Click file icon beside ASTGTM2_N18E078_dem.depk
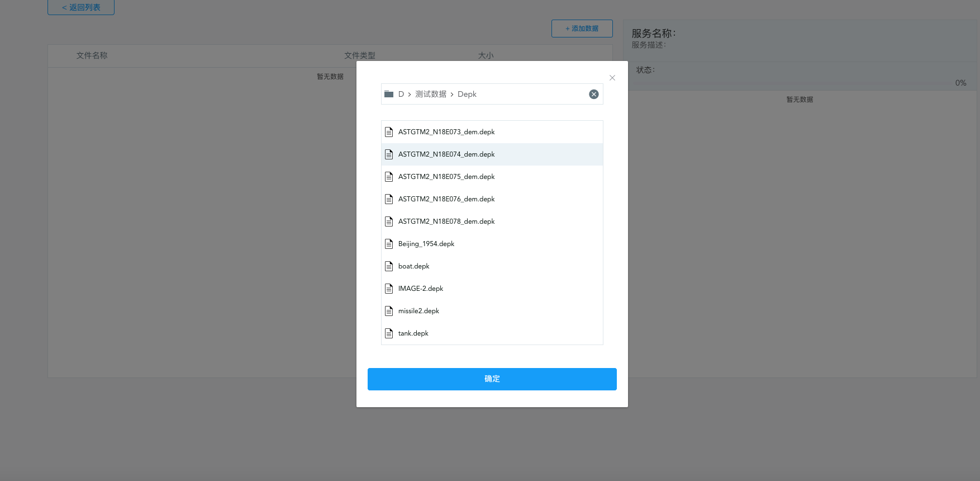The height and width of the screenshot is (481, 980). point(389,221)
